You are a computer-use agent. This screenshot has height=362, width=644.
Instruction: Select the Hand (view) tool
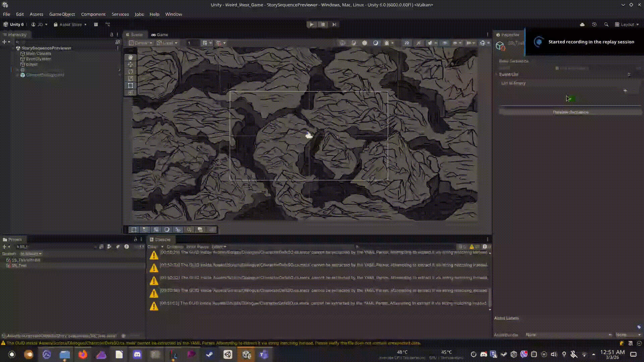coord(130,57)
